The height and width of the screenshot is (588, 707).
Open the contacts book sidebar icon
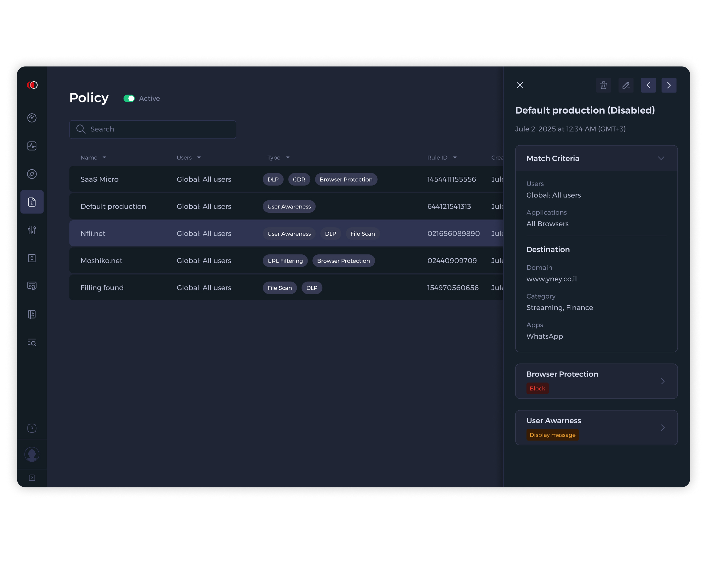[32, 315]
